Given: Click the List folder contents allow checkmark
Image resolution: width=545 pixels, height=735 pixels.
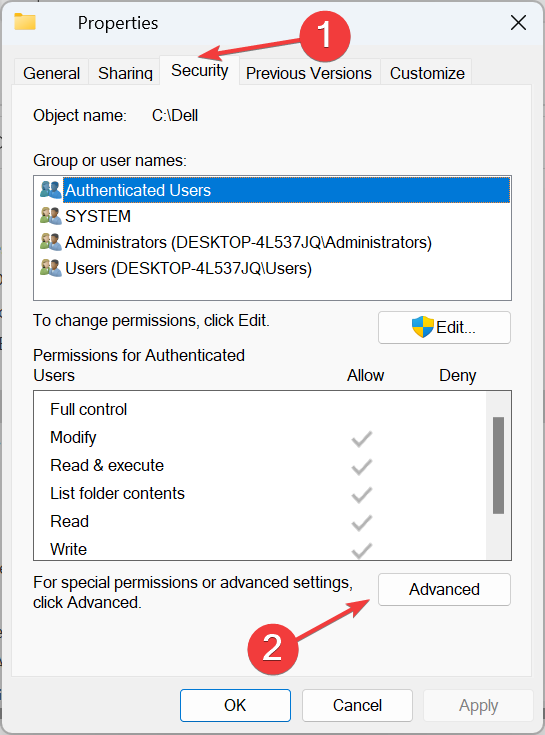Looking at the screenshot, I should tap(362, 495).
